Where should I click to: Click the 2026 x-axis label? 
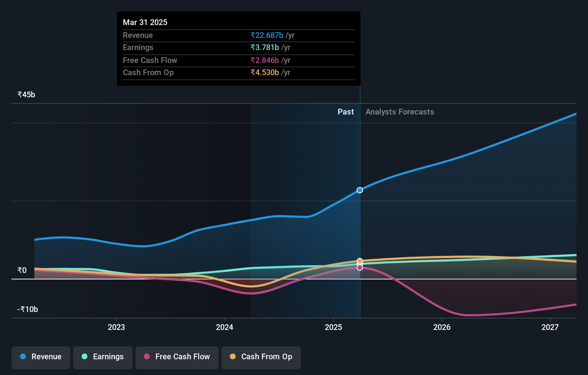[x=442, y=327]
